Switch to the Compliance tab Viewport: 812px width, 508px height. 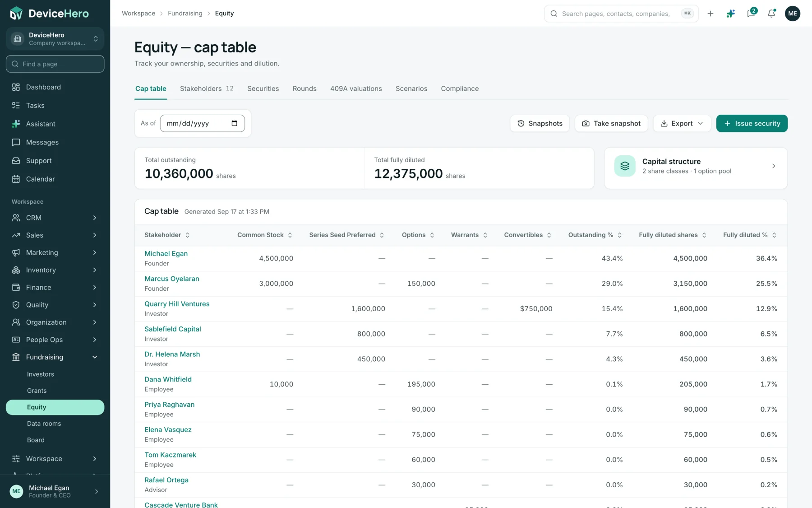point(460,89)
